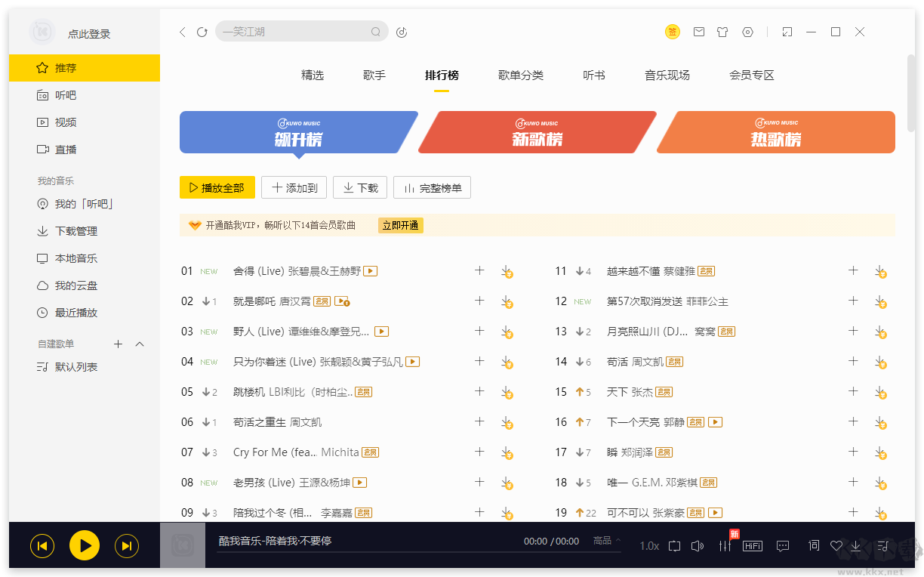
Task: Switch to the 歌单分类 tab
Action: point(521,76)
